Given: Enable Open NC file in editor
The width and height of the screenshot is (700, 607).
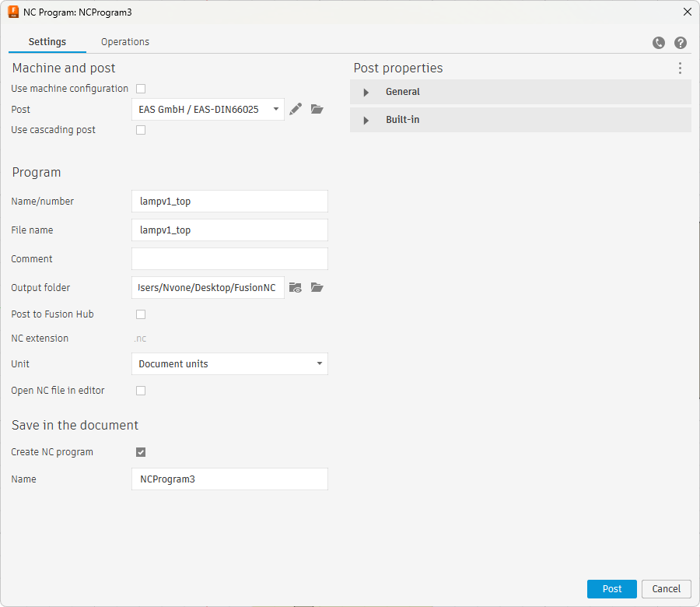Looking at the screenshot, I should (x=141, y=391).
